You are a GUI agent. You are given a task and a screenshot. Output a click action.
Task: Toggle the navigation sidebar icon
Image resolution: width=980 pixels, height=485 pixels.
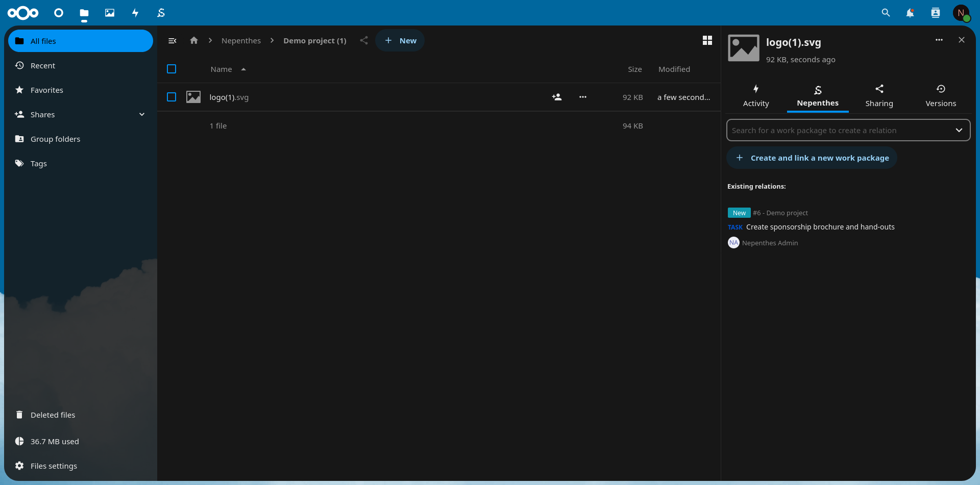pyautogui.click(x=173, y=41)
